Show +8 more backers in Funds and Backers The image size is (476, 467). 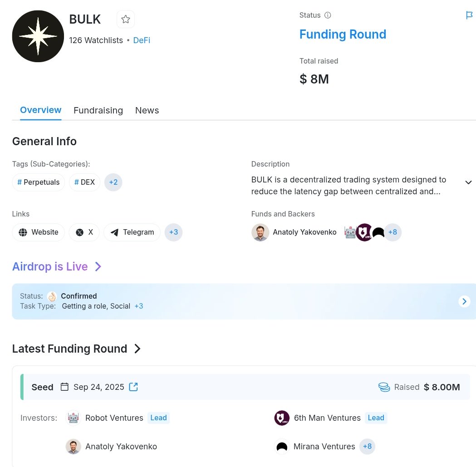[393, 232]
